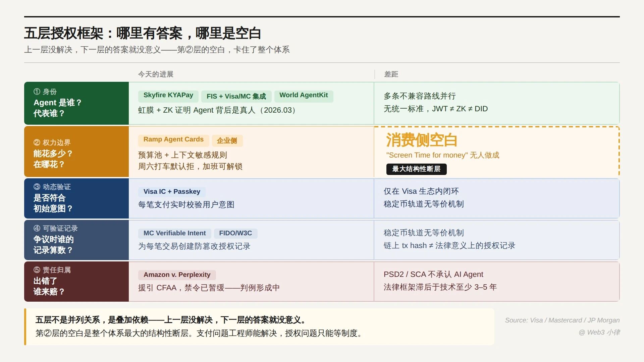
Task: Click the maroon ⑤ 责任归属 layer block
Action: pyautogui.click(x=76, y=281)
